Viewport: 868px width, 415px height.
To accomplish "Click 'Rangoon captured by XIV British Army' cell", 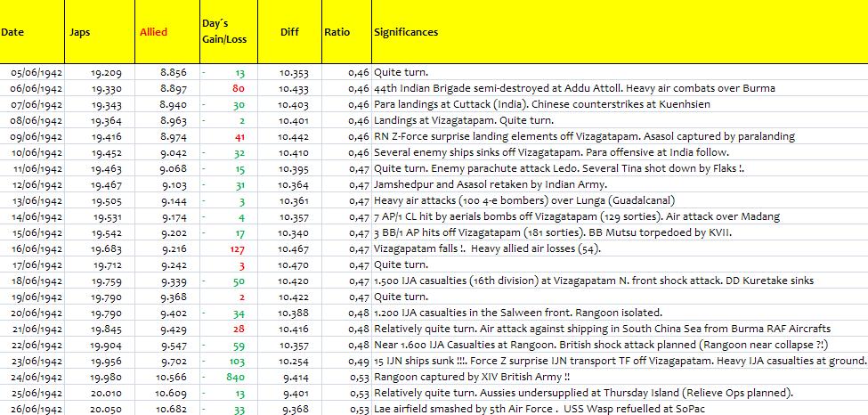I will 620,378.
